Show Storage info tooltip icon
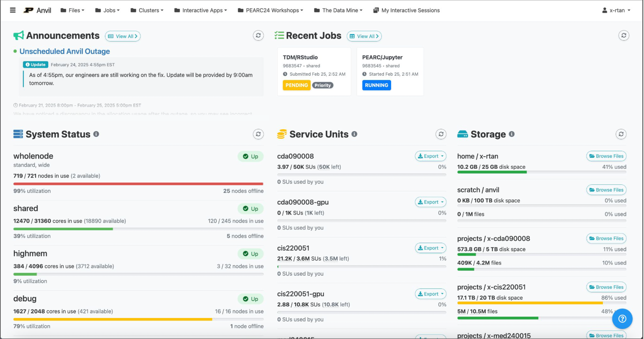 point(512,134)
